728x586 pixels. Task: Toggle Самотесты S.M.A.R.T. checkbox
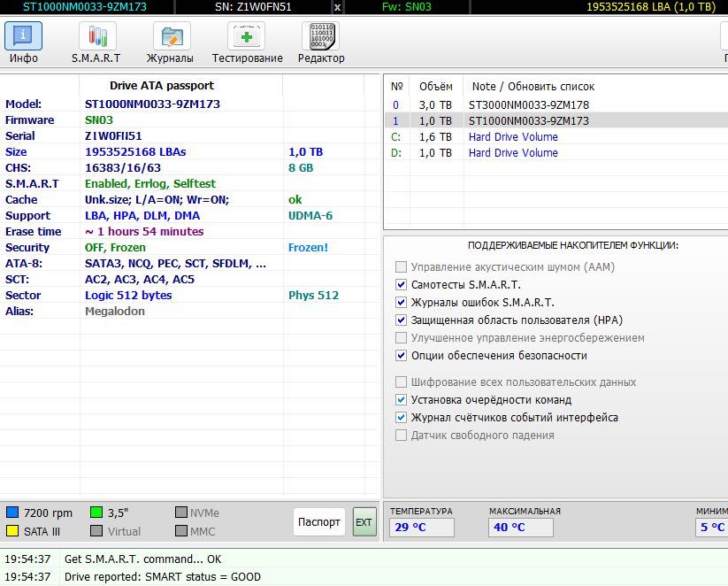pyautogui.click(x=401, y=284)
